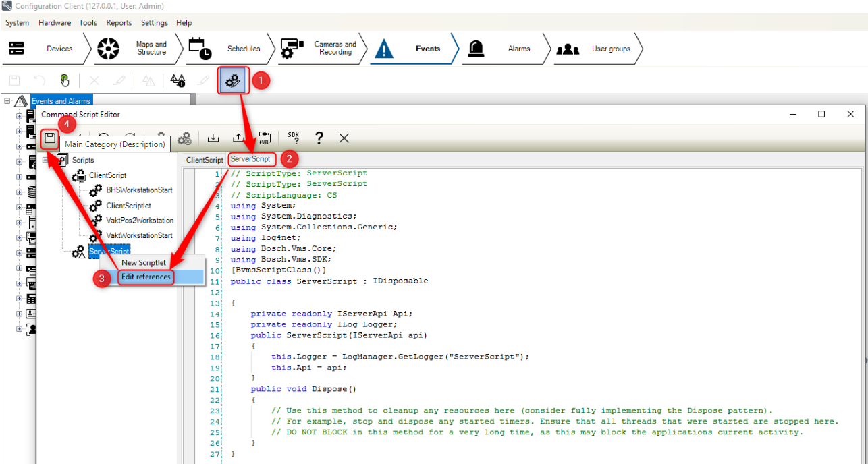Viewport: 868px width, 464px height.
Task: Collapse the Scripts tree node
Action: (45, 161)
